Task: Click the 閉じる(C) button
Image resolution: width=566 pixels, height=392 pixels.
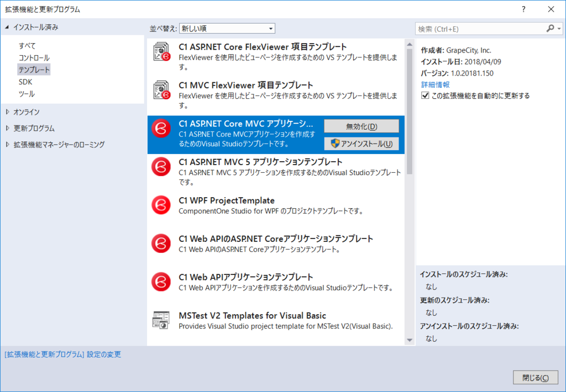Action: [x=535, y=378]
